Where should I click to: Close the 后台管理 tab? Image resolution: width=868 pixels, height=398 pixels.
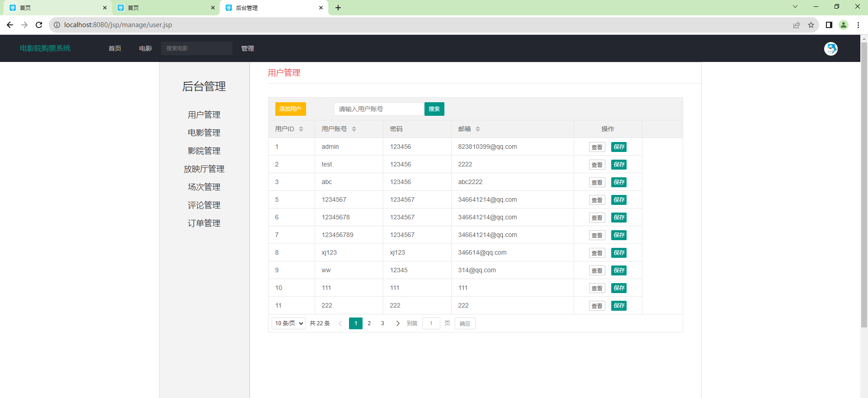321,8
